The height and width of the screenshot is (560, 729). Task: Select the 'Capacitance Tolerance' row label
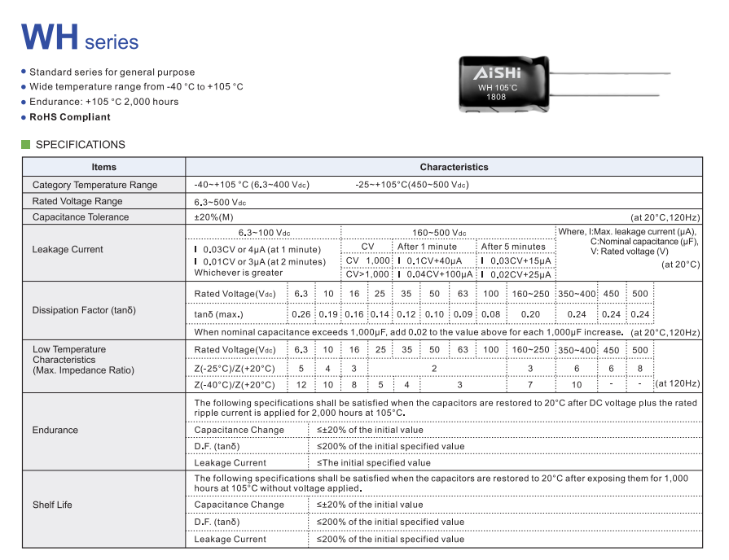[81, 217]
